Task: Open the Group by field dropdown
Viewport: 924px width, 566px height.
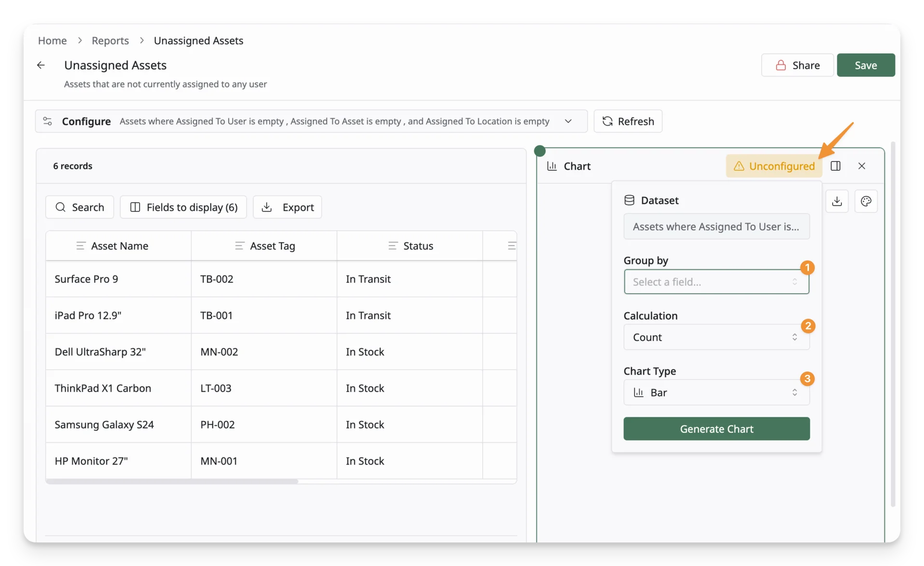Action: click(x=716, y=282)
